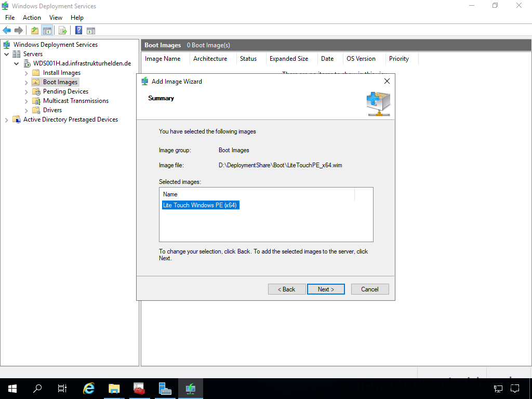Select Install Images in the tree
This screenshot has height=399, width=532.
[x=62, y=73]
